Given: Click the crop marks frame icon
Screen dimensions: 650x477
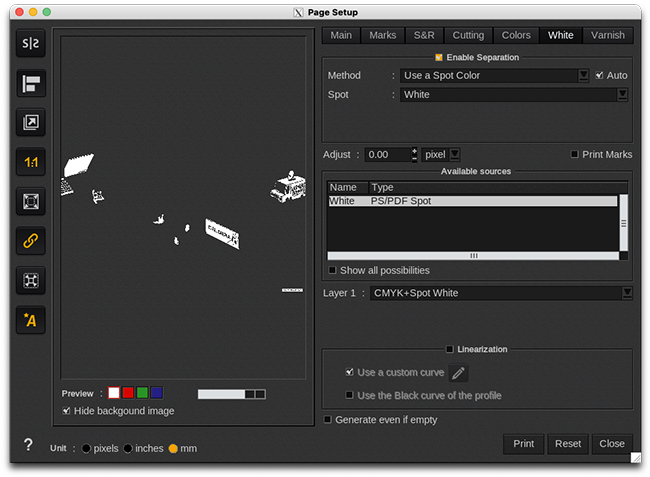Looking at the screenshot, I should (x=31, y=281).
